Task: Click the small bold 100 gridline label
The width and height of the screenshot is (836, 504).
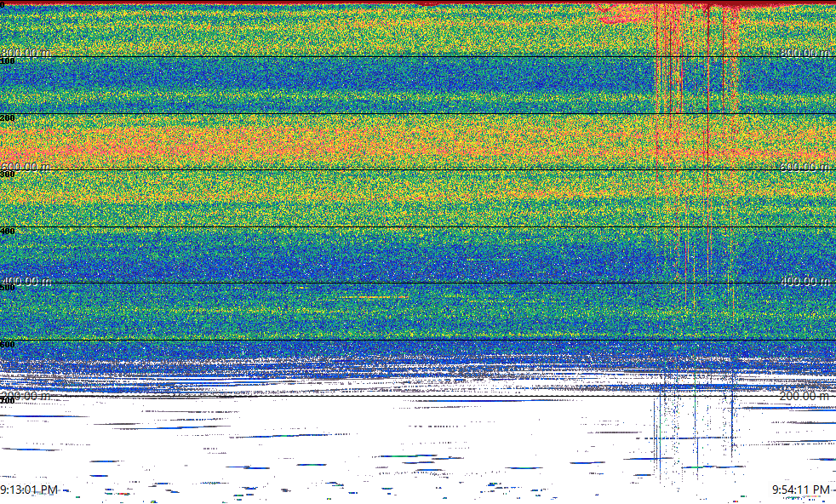Action: pos(8,61)
